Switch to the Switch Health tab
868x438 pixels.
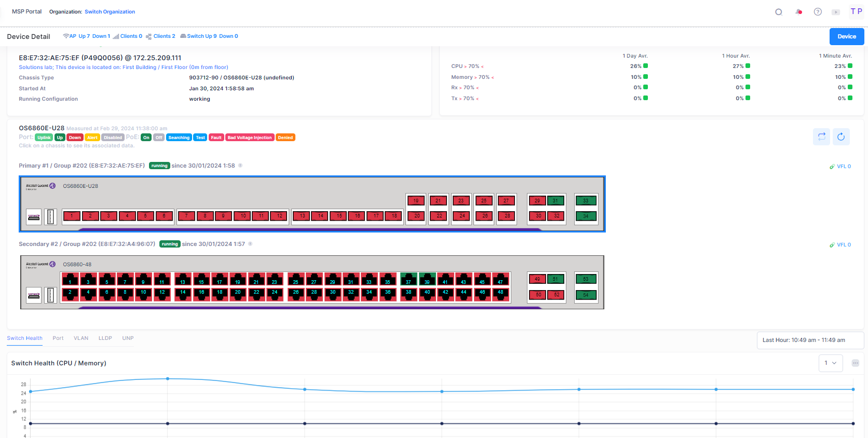(x=25, y=338)
